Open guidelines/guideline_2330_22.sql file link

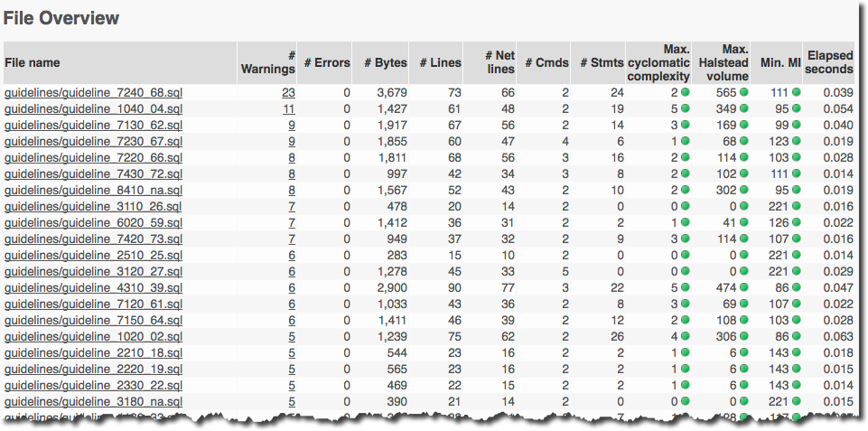coord(94,385)
